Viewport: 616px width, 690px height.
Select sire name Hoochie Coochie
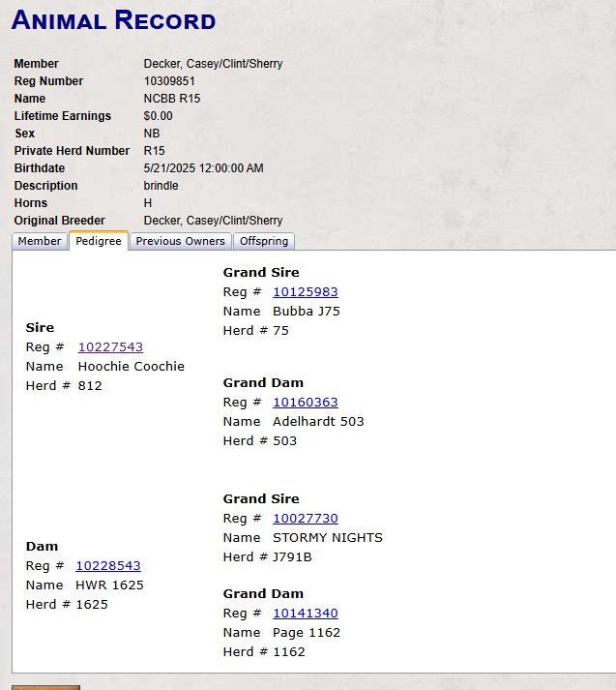pos(131,366)
